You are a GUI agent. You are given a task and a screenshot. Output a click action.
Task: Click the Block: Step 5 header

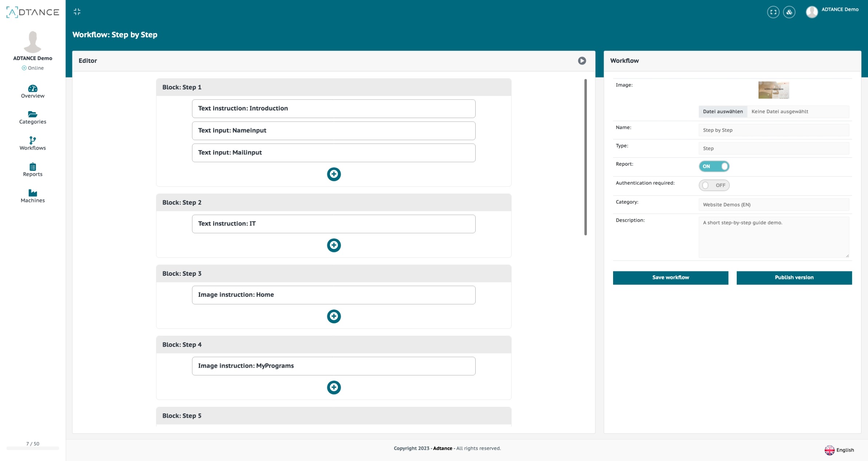[333, 416]
